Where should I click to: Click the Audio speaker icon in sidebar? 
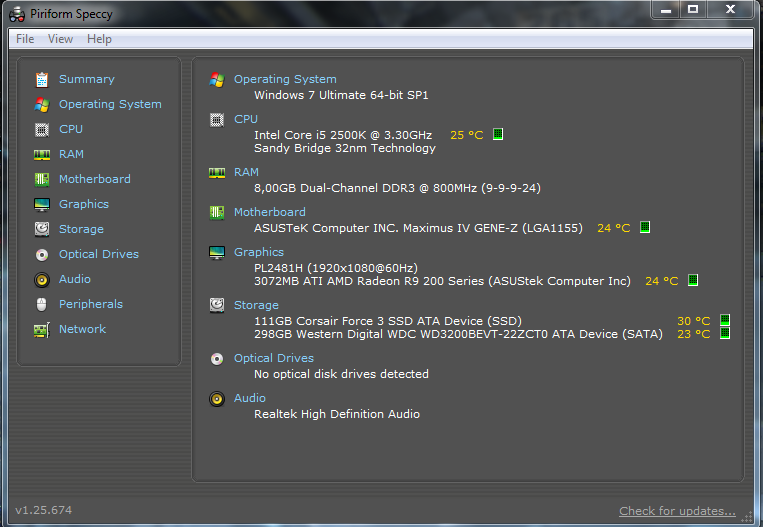tap(42, 279)
